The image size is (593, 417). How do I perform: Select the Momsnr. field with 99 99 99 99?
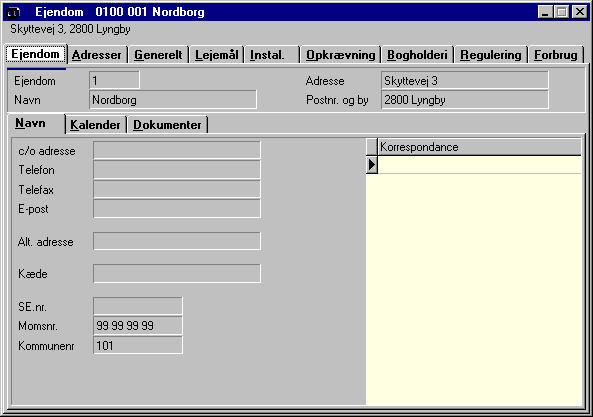(x=138, y=326)
